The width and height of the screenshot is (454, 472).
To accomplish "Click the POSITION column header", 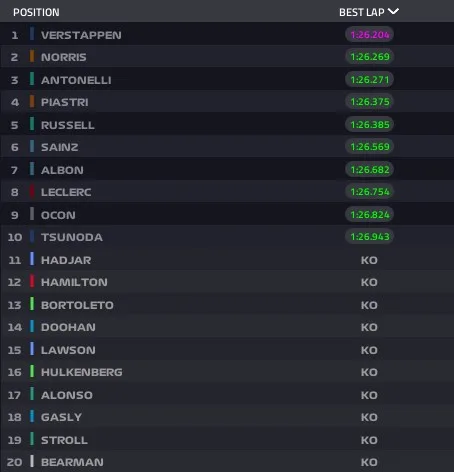I will click(x=36, y=12).
